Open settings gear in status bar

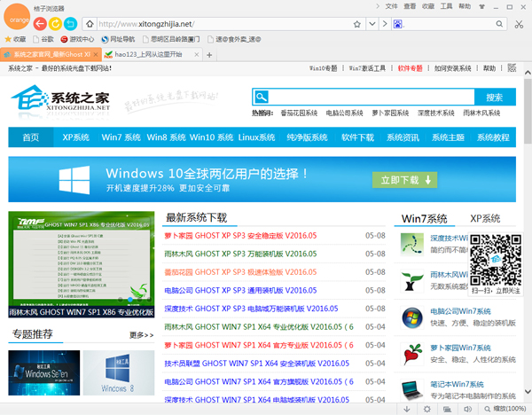(426, 409)
